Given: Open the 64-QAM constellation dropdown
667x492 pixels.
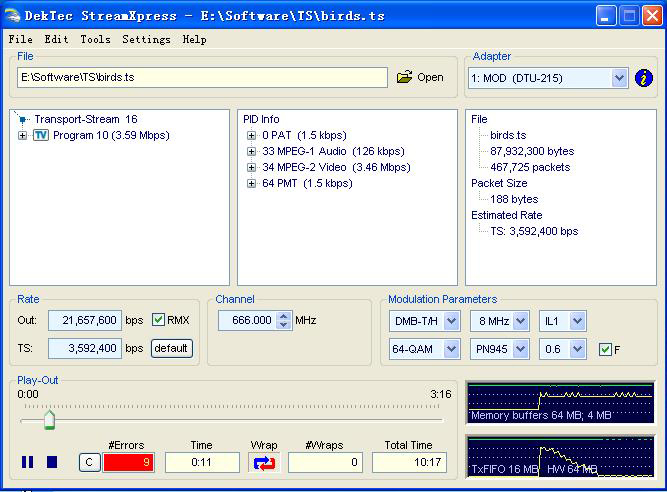Looking at the screenshot, I should 424,349.
